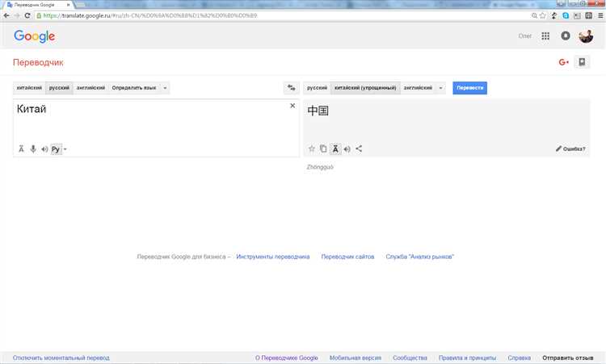
Task: Listen to source text Китай
Action: (x=44, y=149)
